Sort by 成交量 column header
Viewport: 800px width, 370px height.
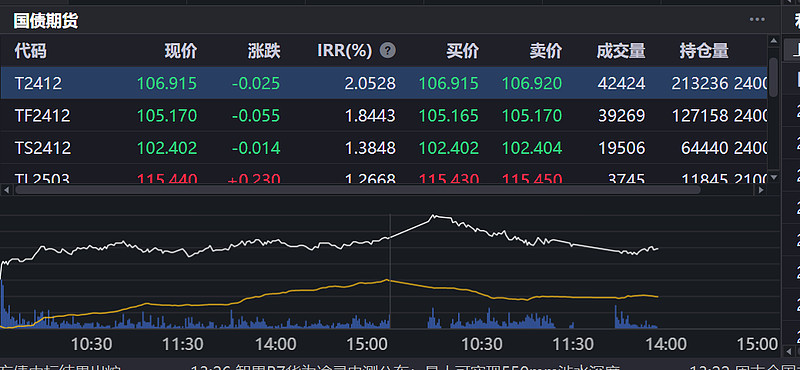coord(621,51)
